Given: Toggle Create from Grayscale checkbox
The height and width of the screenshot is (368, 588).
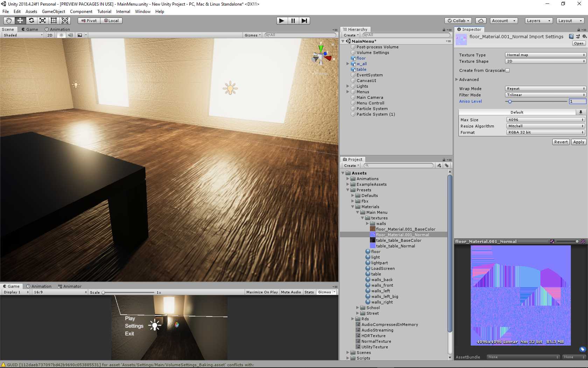Looking at the screenshot, I should click(x=507, y=70).
